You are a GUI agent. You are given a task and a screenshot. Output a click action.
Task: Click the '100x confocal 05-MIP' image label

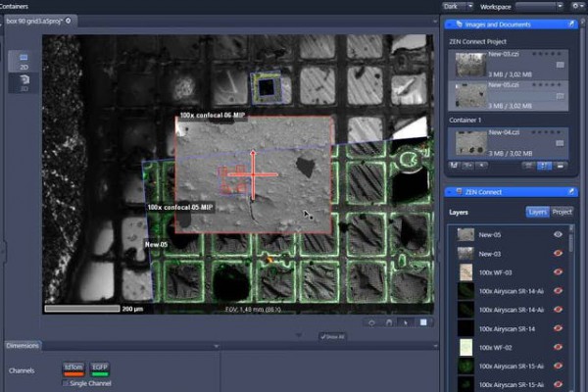[180, 207]
